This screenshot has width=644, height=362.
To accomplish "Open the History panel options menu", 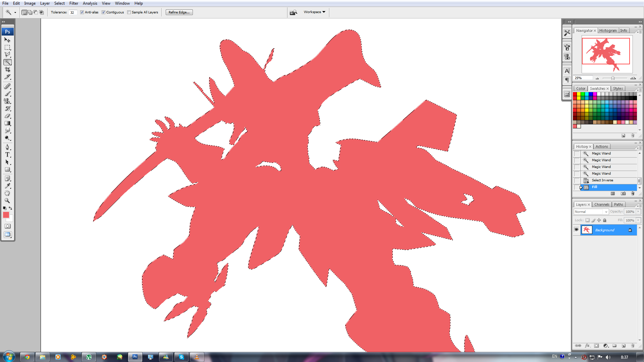I will (639, 148).
